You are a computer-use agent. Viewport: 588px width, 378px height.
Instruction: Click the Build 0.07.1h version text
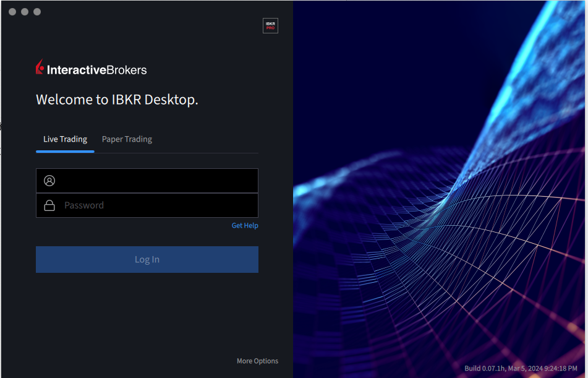click(x=522, y=369)
